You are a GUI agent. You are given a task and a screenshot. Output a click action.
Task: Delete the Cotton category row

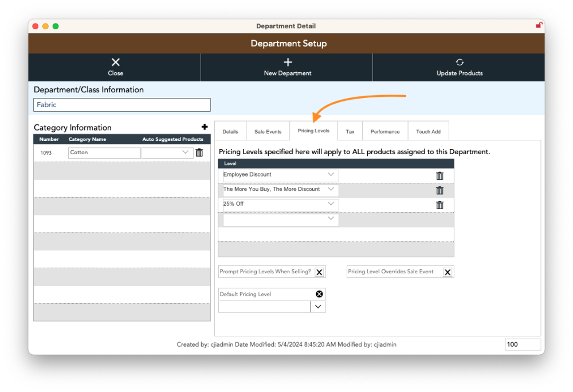(x=199, y=152)
